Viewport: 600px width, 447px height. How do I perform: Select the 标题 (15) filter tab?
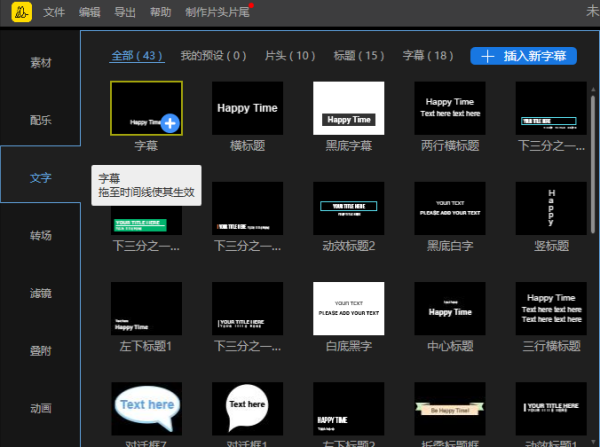point(359,56)
